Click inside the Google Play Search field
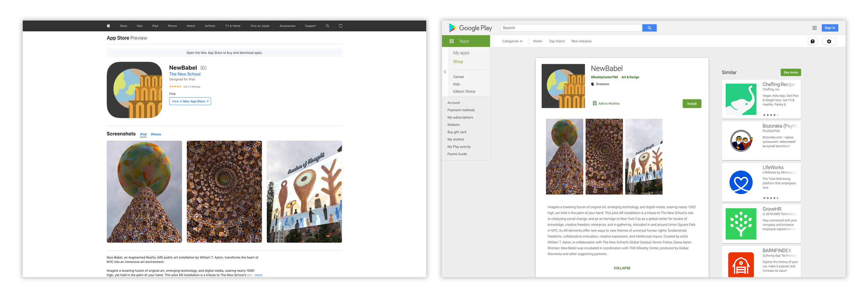This screenshot has width=868, height=301. pyautogui.click(x=571, y=28)
